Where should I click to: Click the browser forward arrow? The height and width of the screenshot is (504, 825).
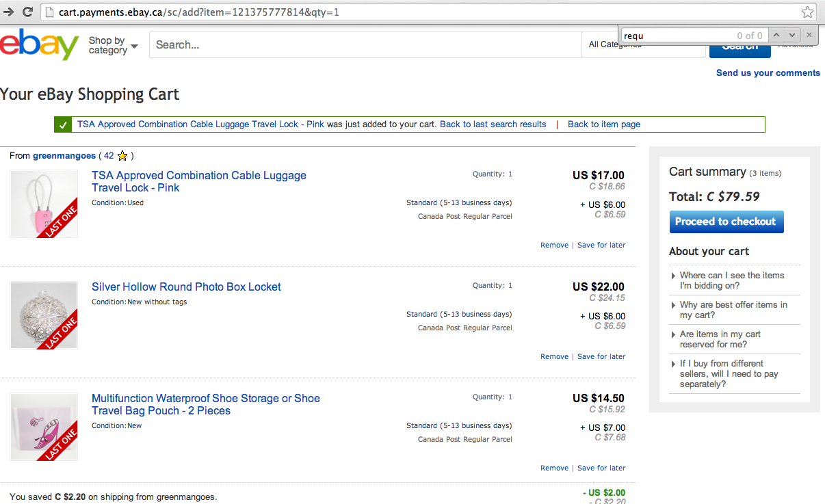click(8, 12)
